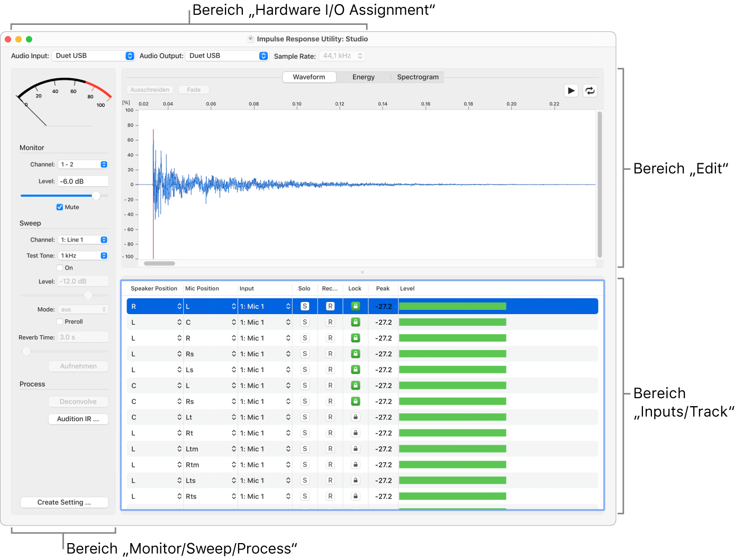Click the Monitor Level field showing -6.0 dB
This screenshot has width=743, height=560.
pyautogui.click(x=83, y=181)
